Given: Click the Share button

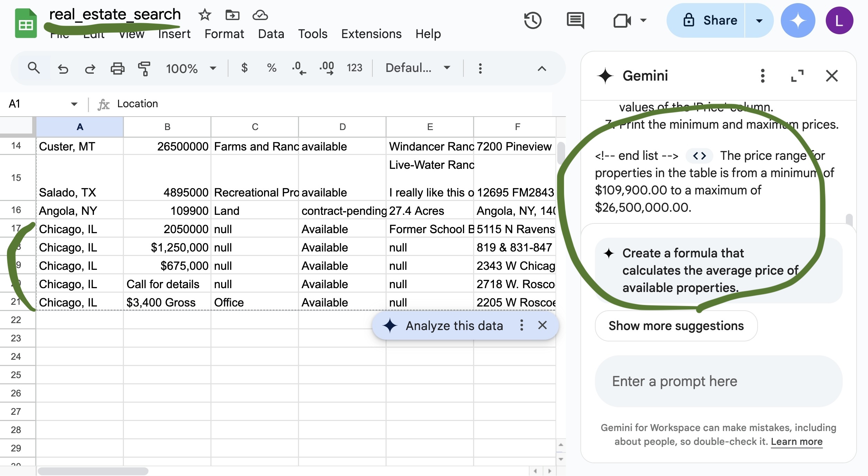Looking at the screenshot, I should 706,20.
